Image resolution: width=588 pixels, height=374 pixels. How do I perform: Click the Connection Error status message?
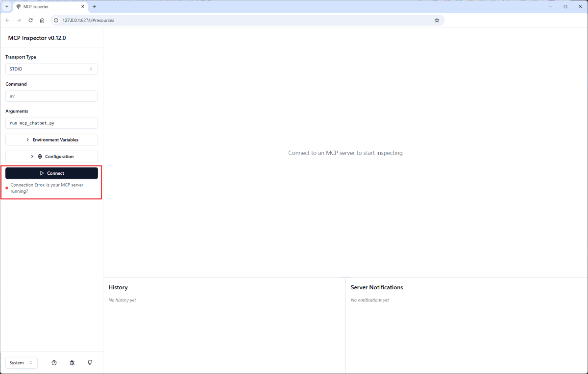(47, 188)
